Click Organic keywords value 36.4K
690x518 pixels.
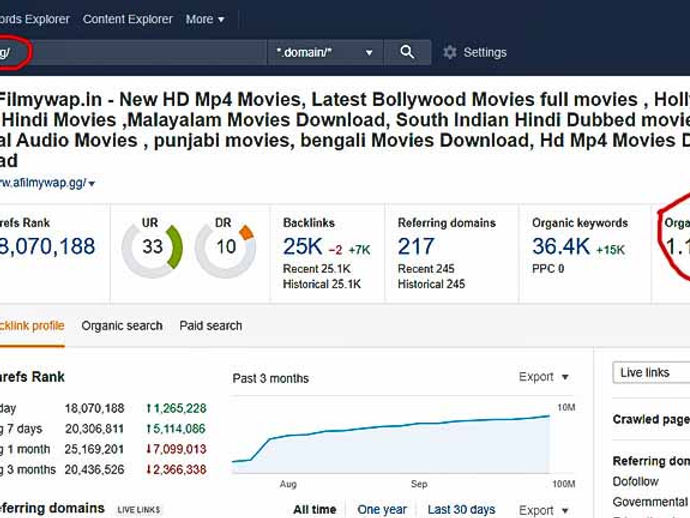coord(561,246)
